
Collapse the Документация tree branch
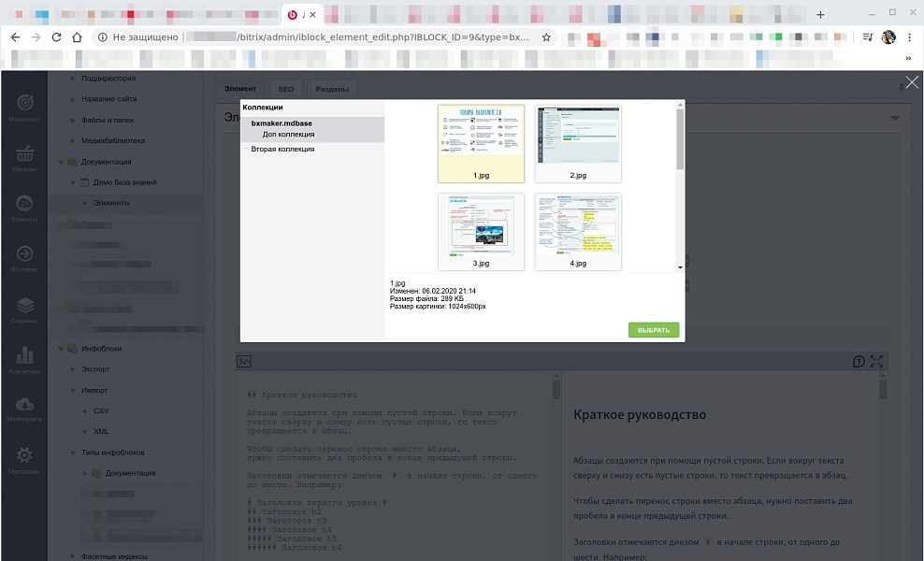[x=61, y=161]
